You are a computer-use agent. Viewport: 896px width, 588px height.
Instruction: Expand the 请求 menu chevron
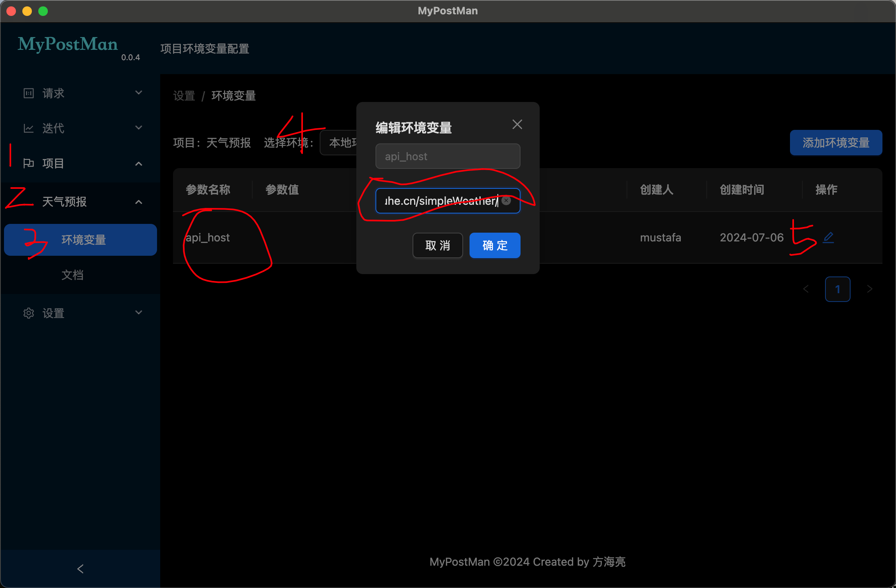tap(139, 93)
